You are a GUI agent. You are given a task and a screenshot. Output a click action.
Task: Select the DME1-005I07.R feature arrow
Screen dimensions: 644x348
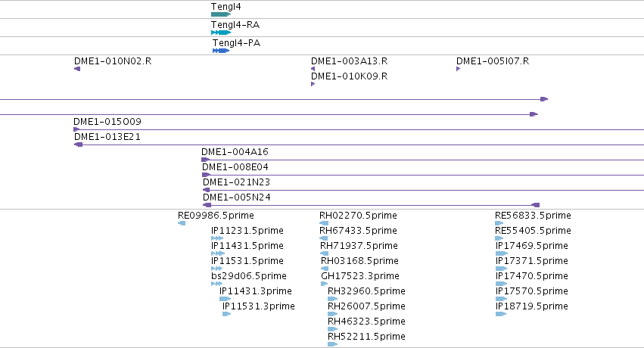pyautogui.click(x=459, y=69)
